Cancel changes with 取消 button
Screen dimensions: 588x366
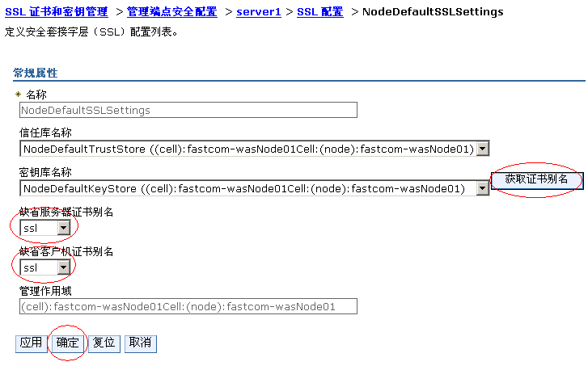140,343
